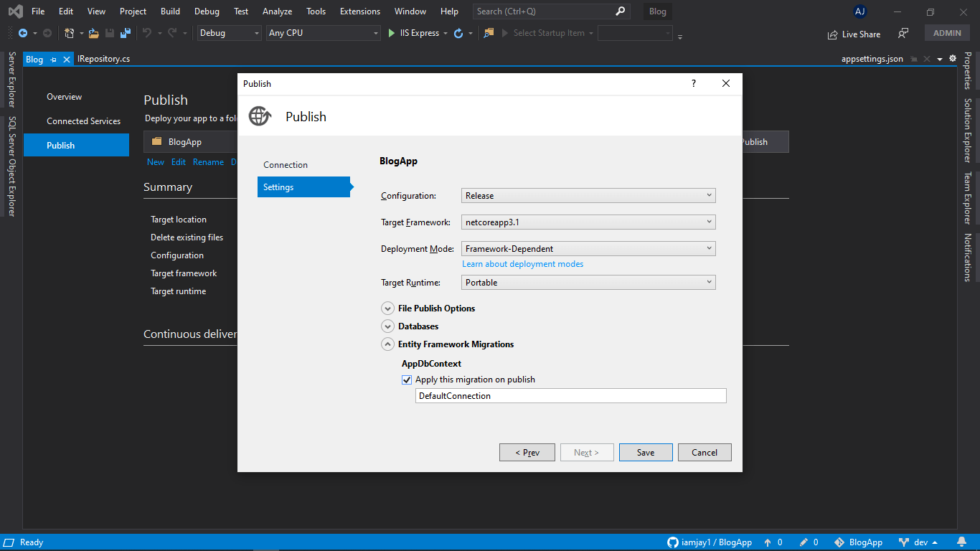Click the Save All toolbar icon
This screenshot has width=980, height=551.
click(126, 33)
